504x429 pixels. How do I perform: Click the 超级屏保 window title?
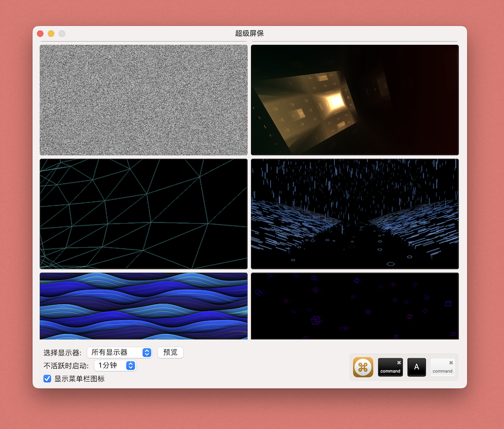pyautogui.click(x=249, y=33)
